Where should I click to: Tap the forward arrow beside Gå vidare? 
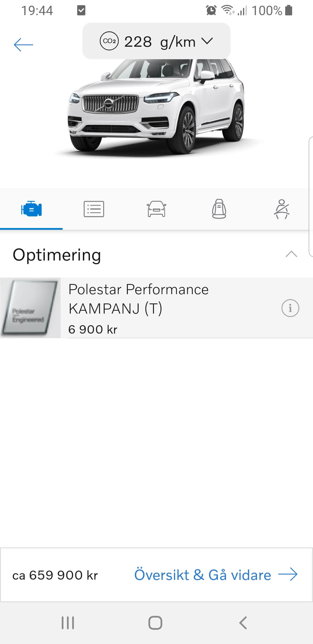288,574
